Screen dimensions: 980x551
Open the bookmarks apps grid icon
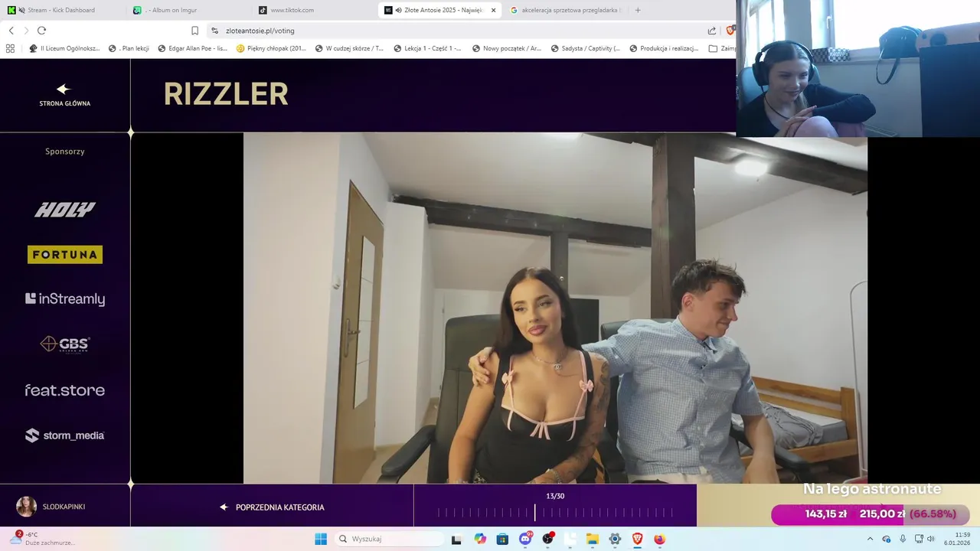[x=10, y=48]
